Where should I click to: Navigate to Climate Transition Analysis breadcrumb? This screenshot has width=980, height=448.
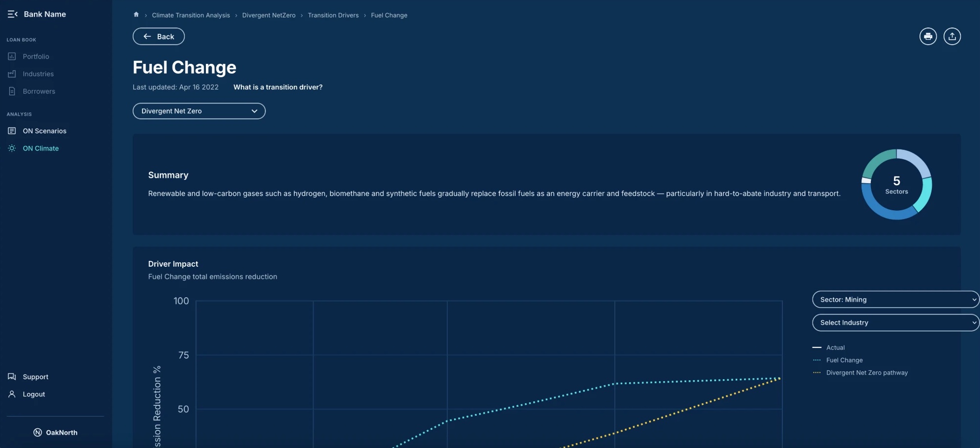click(191, 15)
